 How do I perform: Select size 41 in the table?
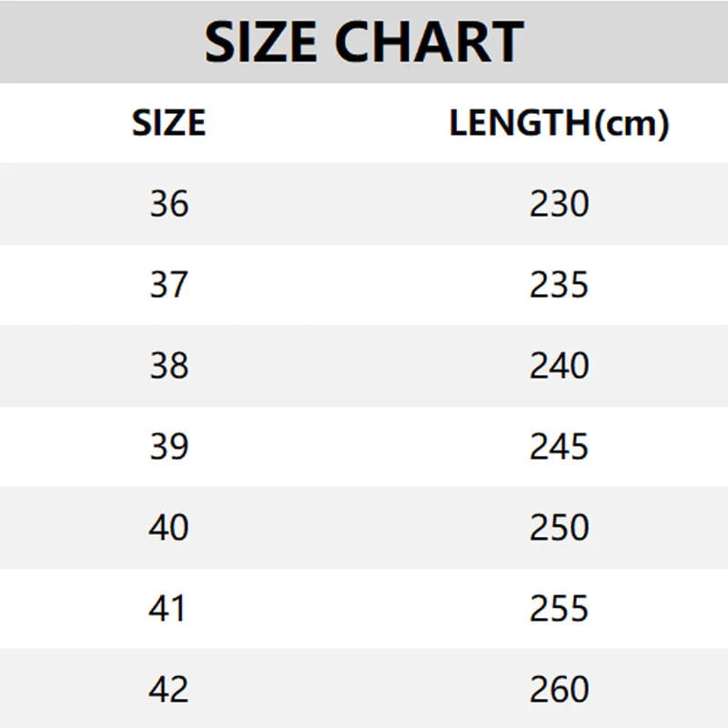[x=169, y=608]
